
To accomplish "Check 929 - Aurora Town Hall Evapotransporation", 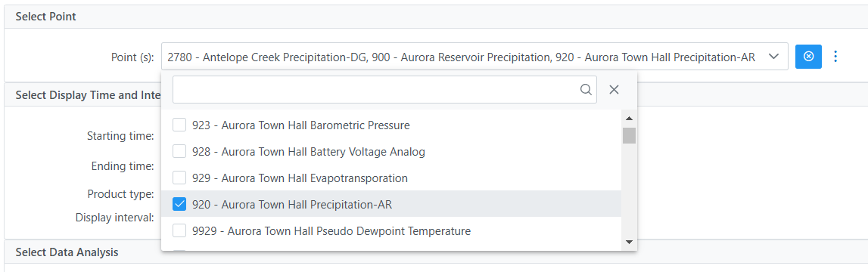I will [x=179, y=178].
